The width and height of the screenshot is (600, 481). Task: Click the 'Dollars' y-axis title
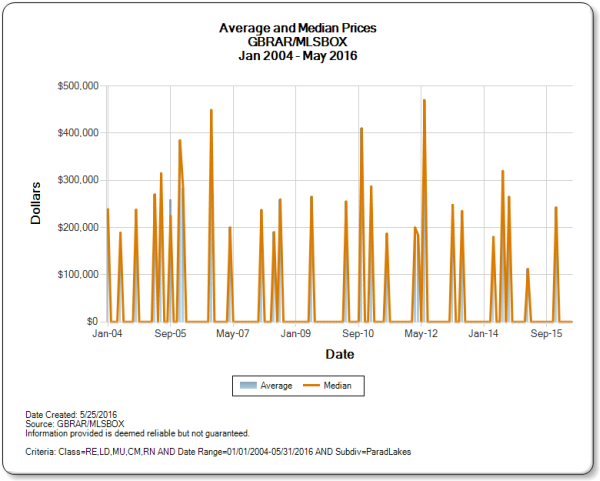tap(36, 203)
